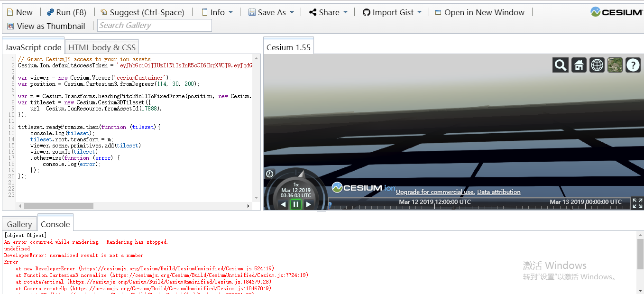Click the Cesium ion logo

click(364, 188)
